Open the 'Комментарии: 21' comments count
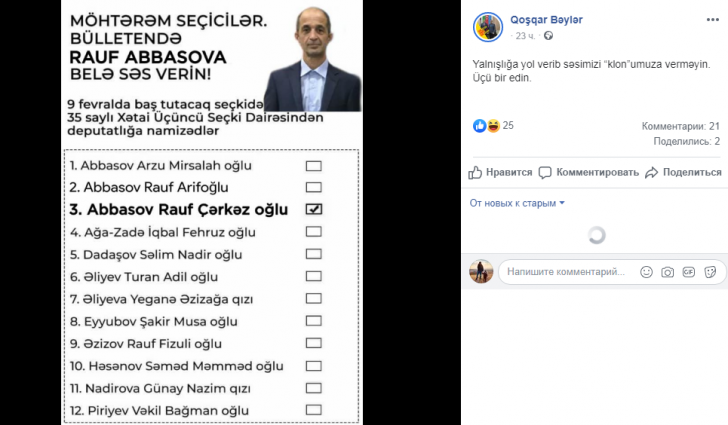The image size is (728, 425). (680, 126)
